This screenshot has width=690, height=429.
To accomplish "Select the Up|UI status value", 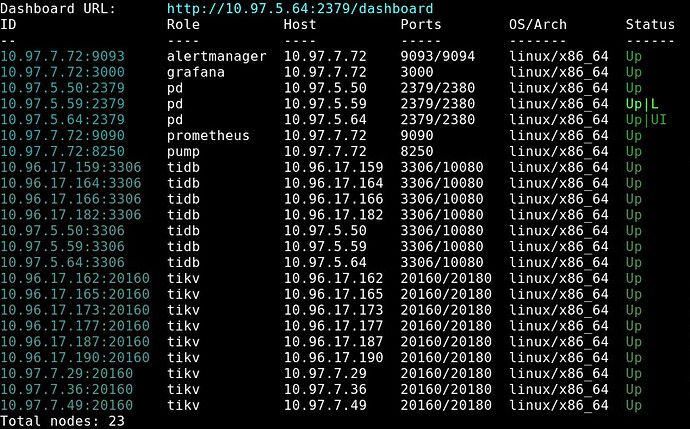I will pyautogui.click(x=647, y=119).
